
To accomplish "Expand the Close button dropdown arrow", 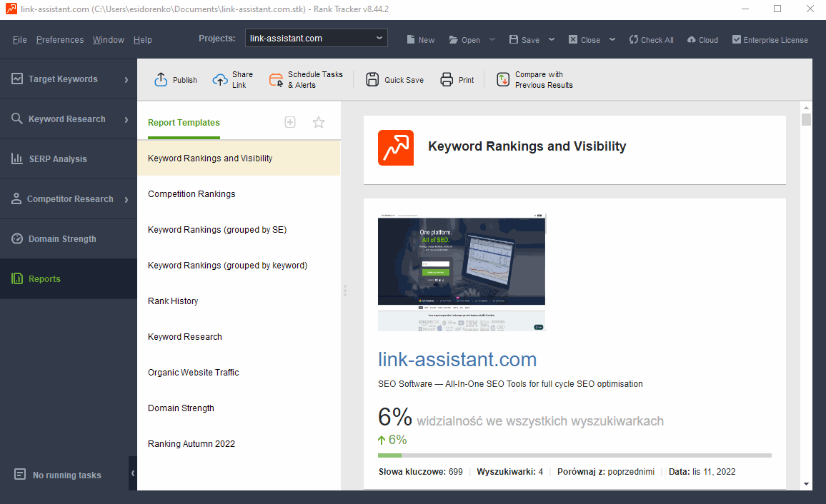I will pos(612,39).
